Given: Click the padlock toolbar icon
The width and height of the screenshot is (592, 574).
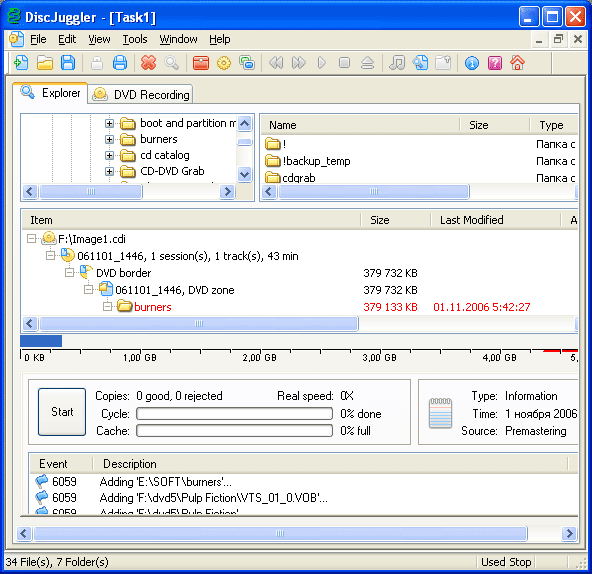Looking at the screenshot, I should click(x=97, y=63).
